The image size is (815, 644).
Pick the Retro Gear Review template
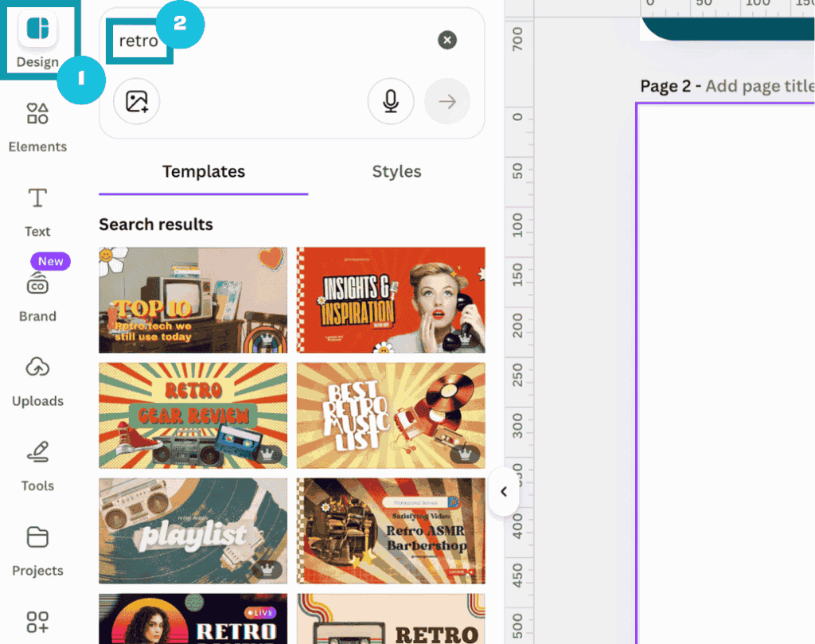[193, 416]
